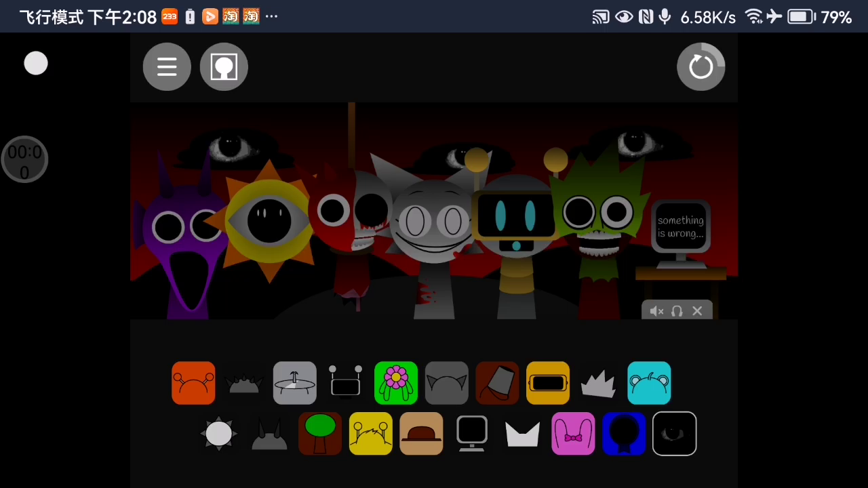Select the yellow antennae character icon
Image resolution: width=868 pixels, height=488 pixels.
coord(371,434)
